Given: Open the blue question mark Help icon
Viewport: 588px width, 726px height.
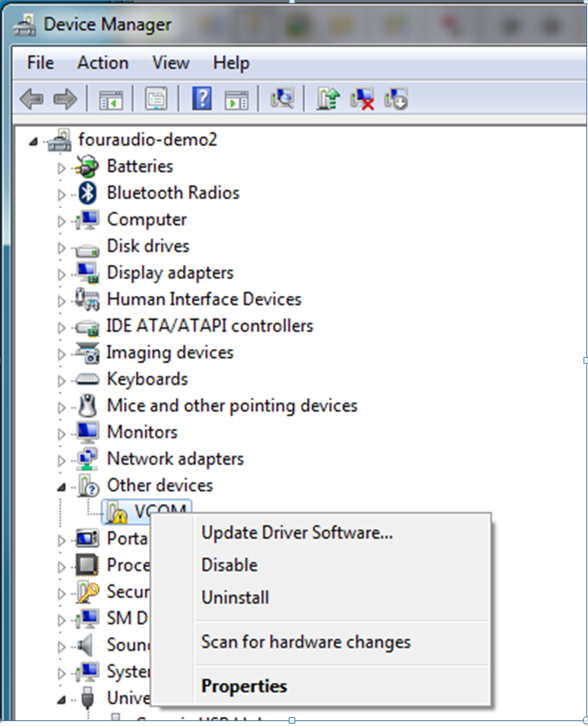Looking at the screenshot, I should click(202, 98).
